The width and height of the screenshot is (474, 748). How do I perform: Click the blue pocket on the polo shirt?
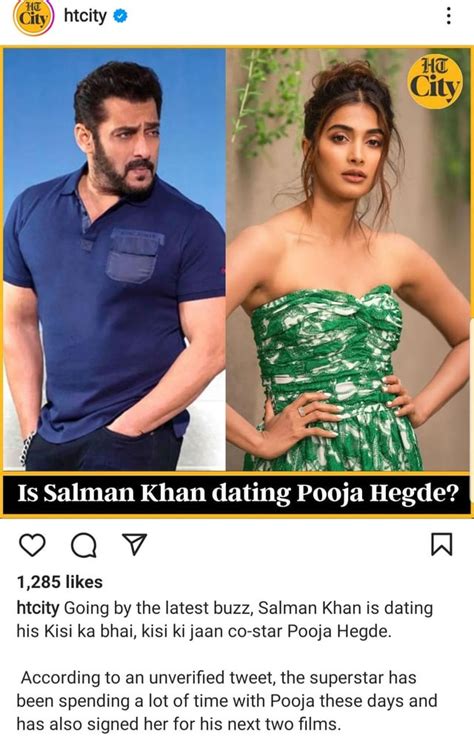pos(135,255)
